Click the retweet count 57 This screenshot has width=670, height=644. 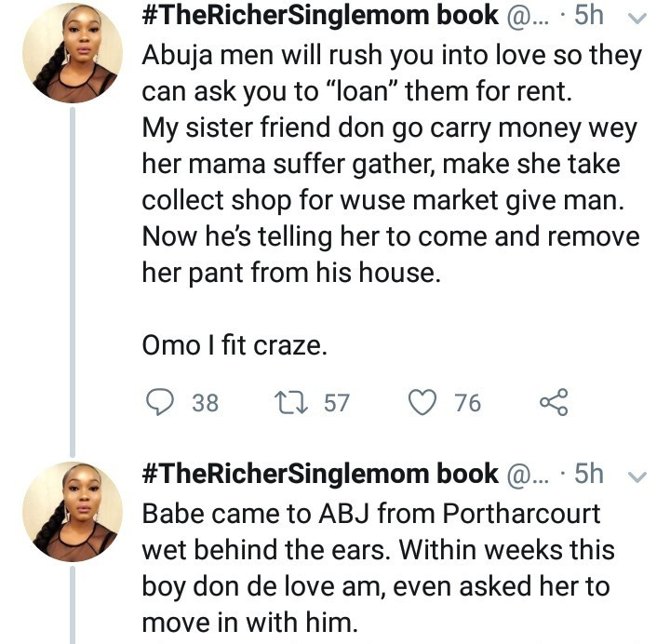336,402
